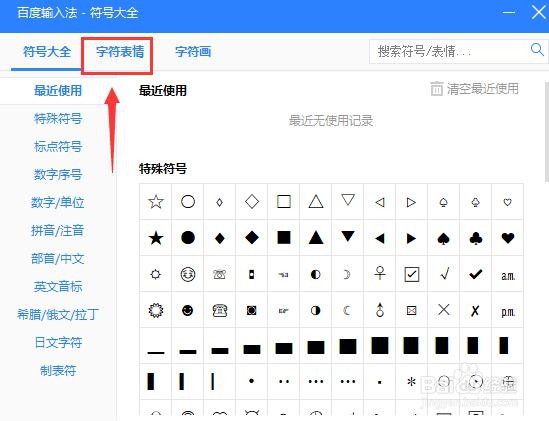This screenshot has width=549, height=421.
Task: Choose the hollow heart symbol
Action: (507, 202)
